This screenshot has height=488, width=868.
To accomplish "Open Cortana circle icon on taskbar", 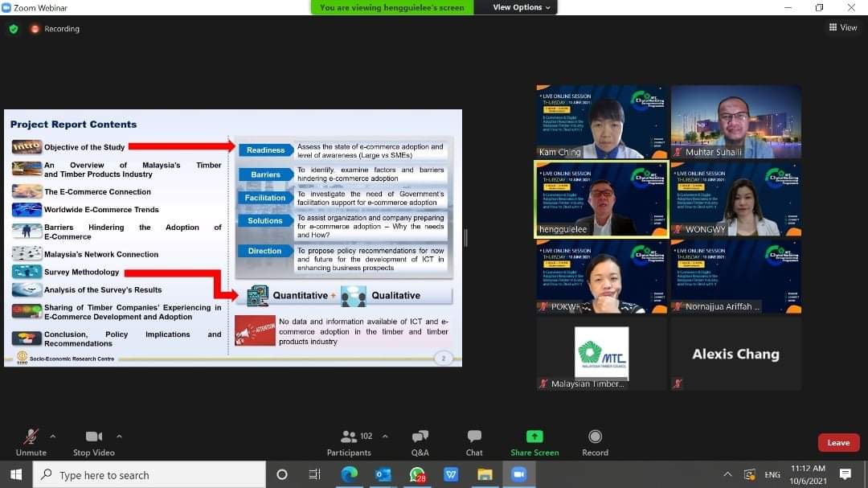I will click(282, 474).
